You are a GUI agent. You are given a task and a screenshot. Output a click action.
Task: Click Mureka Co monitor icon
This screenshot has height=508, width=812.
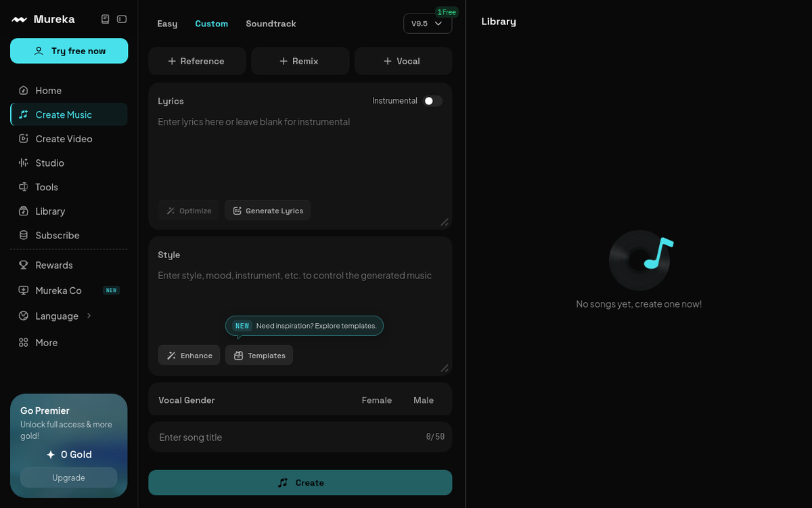(24, 291)
